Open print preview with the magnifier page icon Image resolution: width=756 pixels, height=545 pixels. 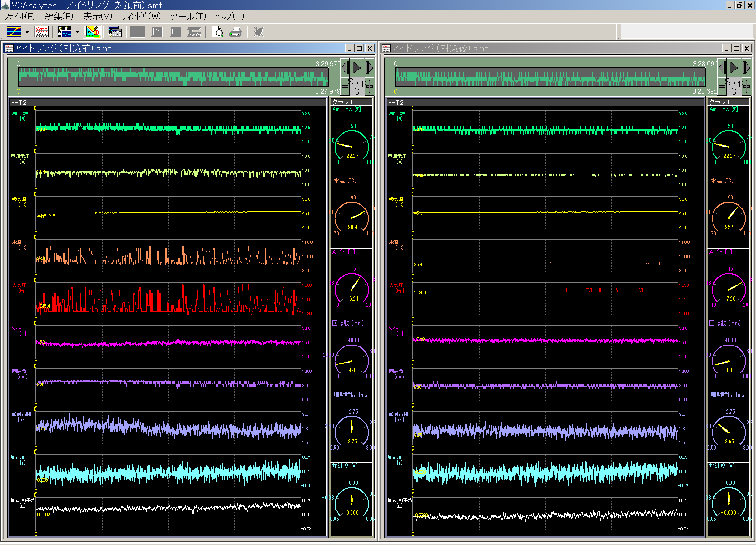217,32
